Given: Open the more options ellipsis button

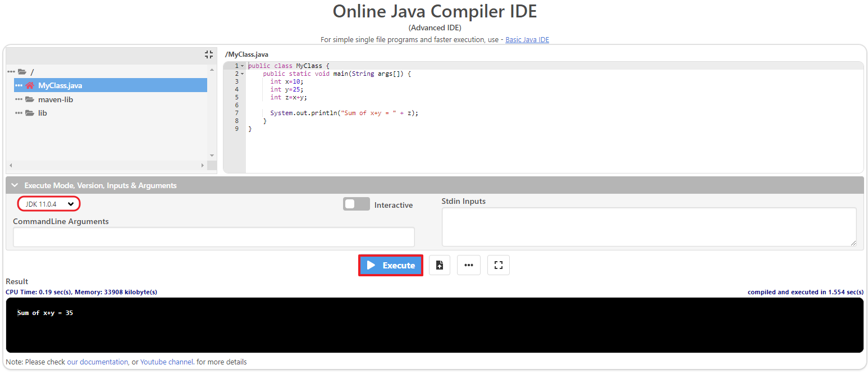Looking at the screenshot, I should [469, 265].
